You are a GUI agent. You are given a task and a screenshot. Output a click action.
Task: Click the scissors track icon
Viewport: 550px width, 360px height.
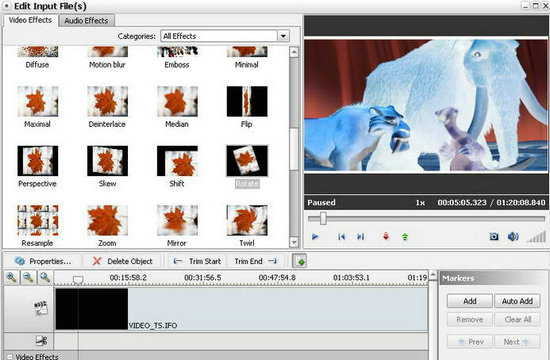[41, 341]
